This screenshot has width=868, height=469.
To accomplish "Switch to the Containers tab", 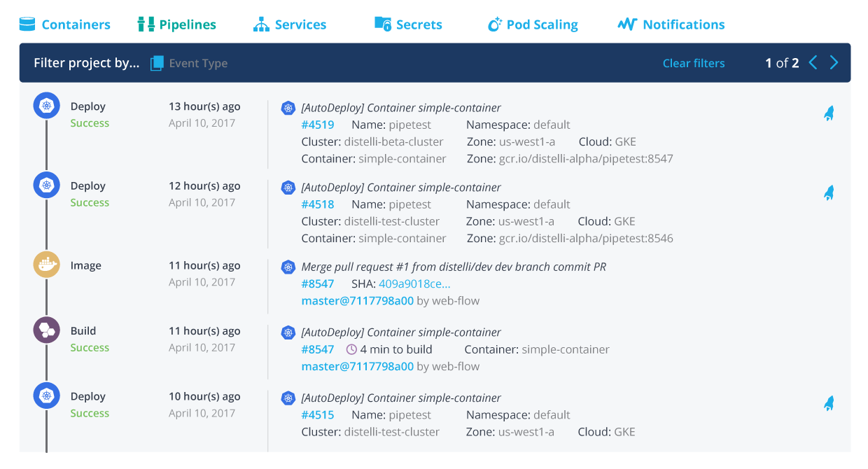I will point(65,24).
